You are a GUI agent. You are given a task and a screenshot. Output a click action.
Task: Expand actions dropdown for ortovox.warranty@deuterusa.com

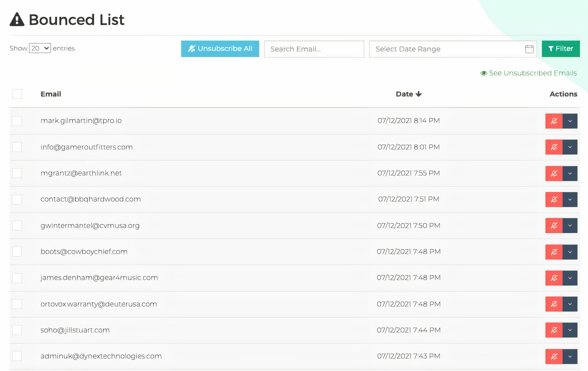[570, 304]
